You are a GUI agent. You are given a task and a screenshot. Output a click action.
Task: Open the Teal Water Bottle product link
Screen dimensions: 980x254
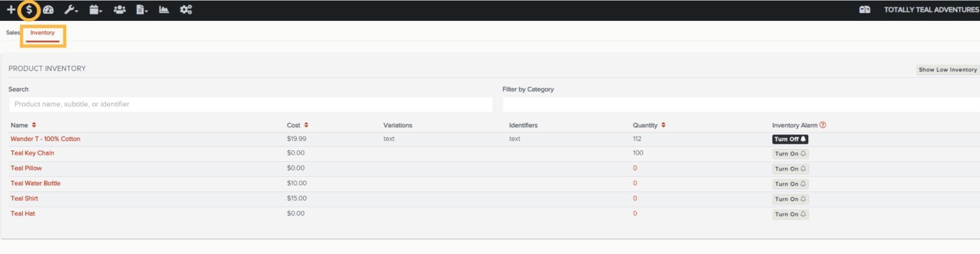[35, 183]
